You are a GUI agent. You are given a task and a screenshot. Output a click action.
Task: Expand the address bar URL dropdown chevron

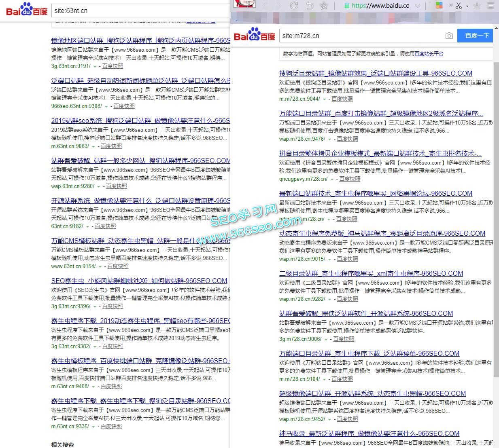click(418, 6)
